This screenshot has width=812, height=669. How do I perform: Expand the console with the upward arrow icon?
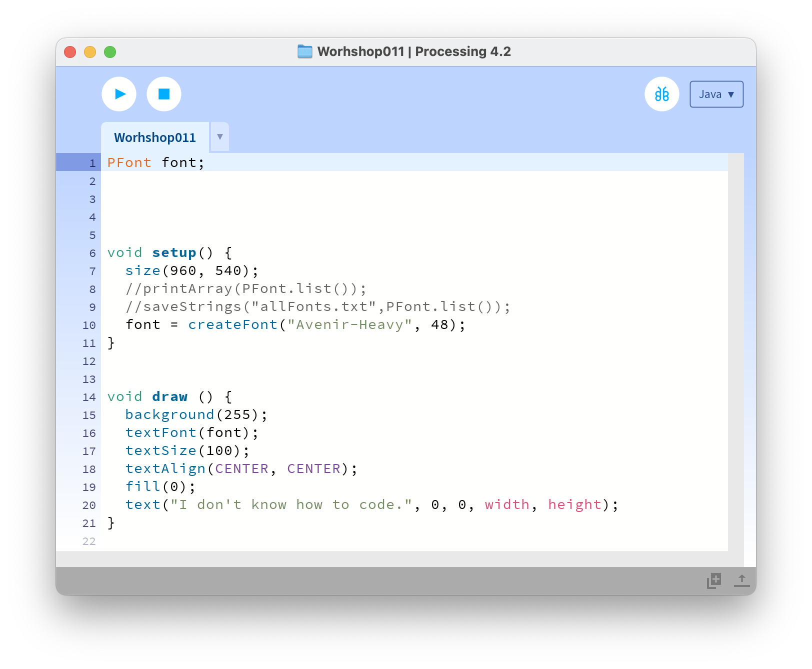(x=741, y=580)
